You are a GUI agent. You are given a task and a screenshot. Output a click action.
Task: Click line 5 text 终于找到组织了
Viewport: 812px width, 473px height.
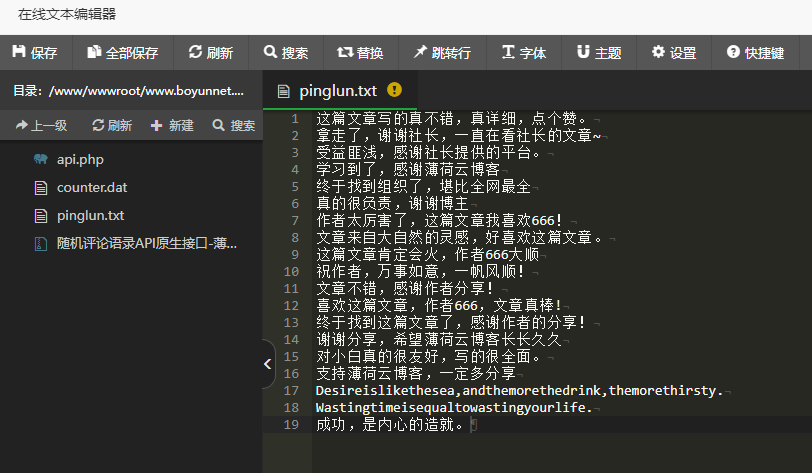point(369,187)
